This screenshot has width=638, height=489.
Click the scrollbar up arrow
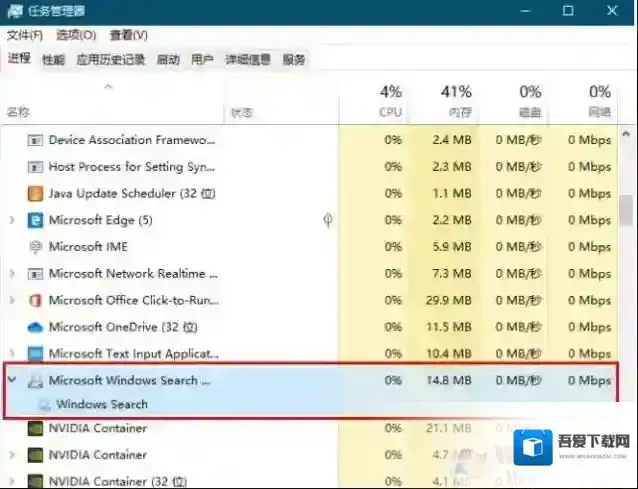coord(626,133)
